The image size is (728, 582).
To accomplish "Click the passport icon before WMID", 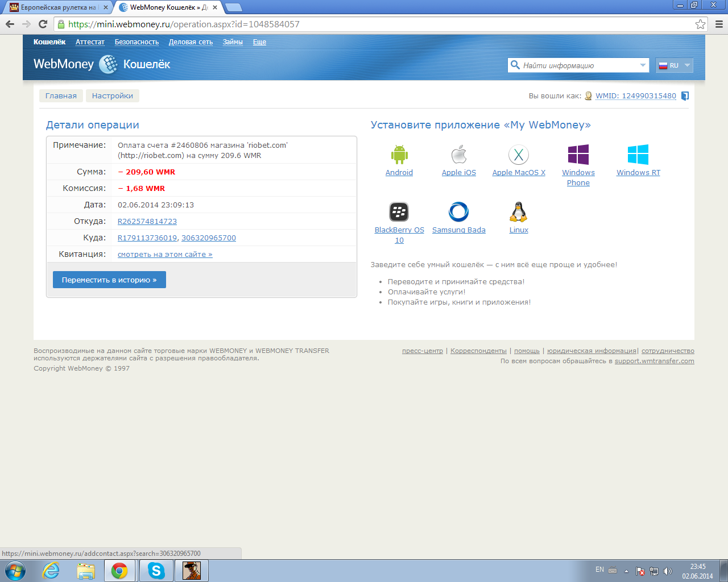I will (x=589, y=96).
